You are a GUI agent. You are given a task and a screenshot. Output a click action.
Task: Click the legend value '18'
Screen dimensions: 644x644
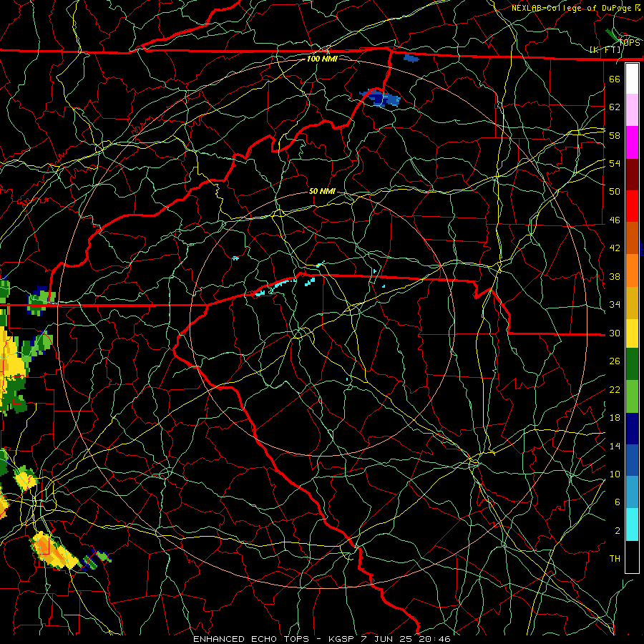pyautogui.click(x=615, y=418)
